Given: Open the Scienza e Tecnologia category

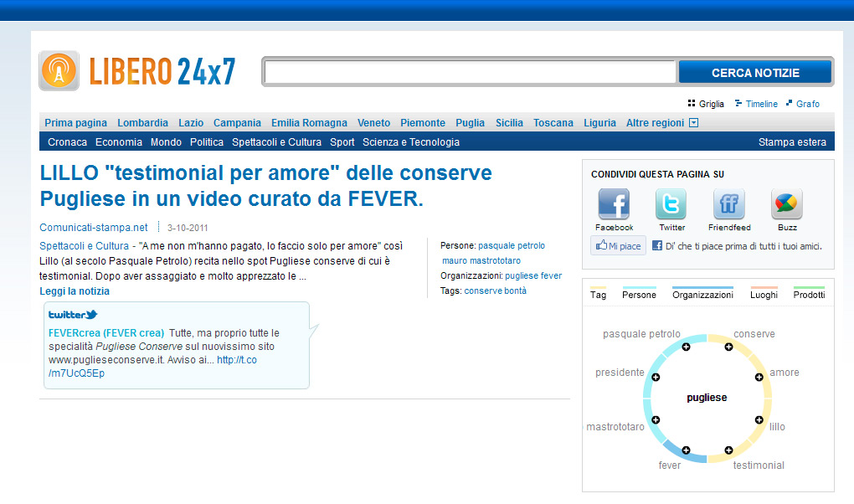Looking at the screenshot, I should [411, 141].
